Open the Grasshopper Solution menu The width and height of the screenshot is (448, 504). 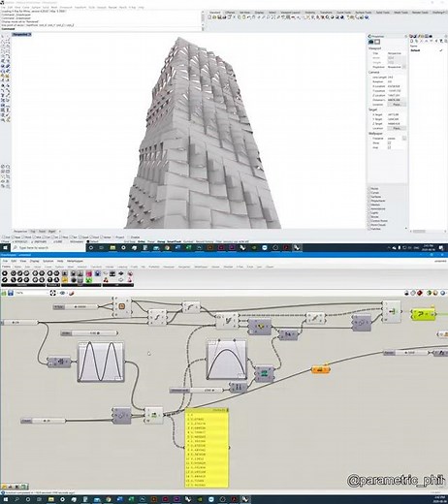48,261
